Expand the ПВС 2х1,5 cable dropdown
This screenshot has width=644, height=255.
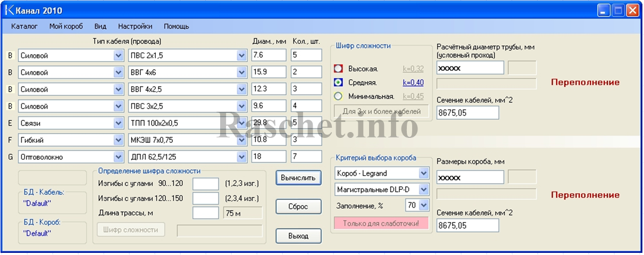click(x=242, y=55)
